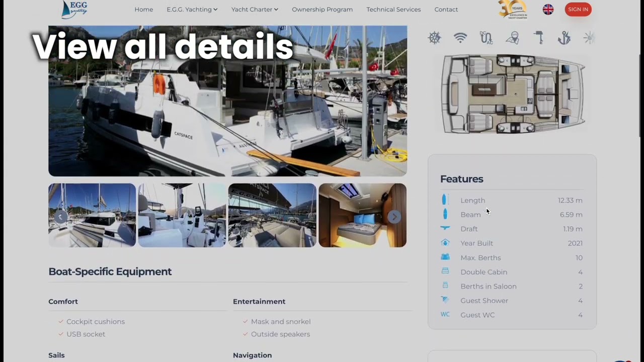This screenshot has height=362, width=644.
Task: Click the checkmark beside Cockpit cushions
Action: tap(61, 322)
